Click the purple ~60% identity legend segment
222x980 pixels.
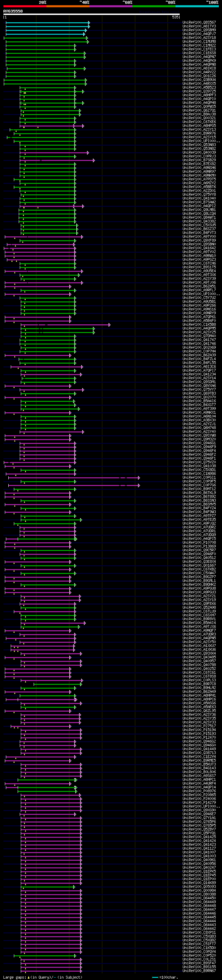111,6
